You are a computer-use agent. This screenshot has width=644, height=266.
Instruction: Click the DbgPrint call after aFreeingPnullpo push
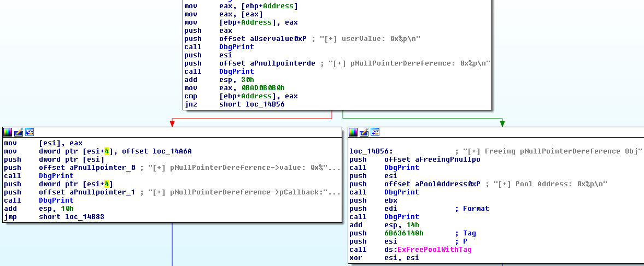pos(402,168)
